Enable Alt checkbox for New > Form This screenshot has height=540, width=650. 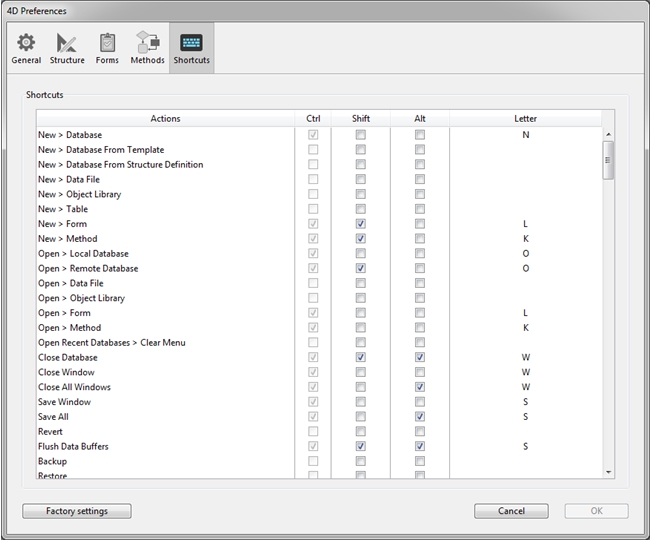pyautogui.click(x=420, y=224)
